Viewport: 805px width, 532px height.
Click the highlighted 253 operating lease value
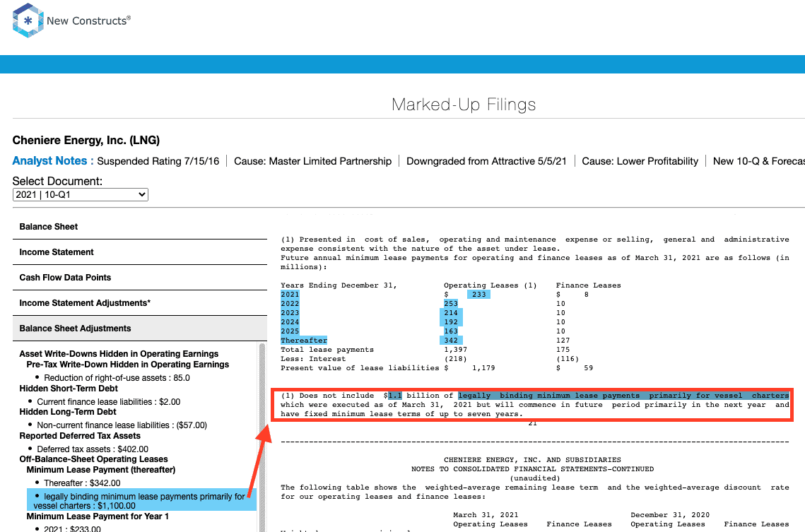(x=451, y=304)
